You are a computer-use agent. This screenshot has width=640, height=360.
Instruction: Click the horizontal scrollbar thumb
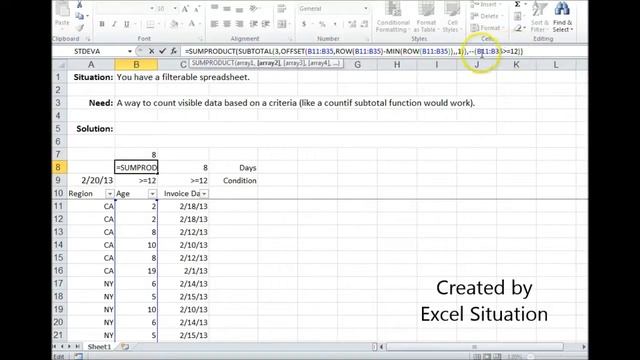[x=474, y=347]
